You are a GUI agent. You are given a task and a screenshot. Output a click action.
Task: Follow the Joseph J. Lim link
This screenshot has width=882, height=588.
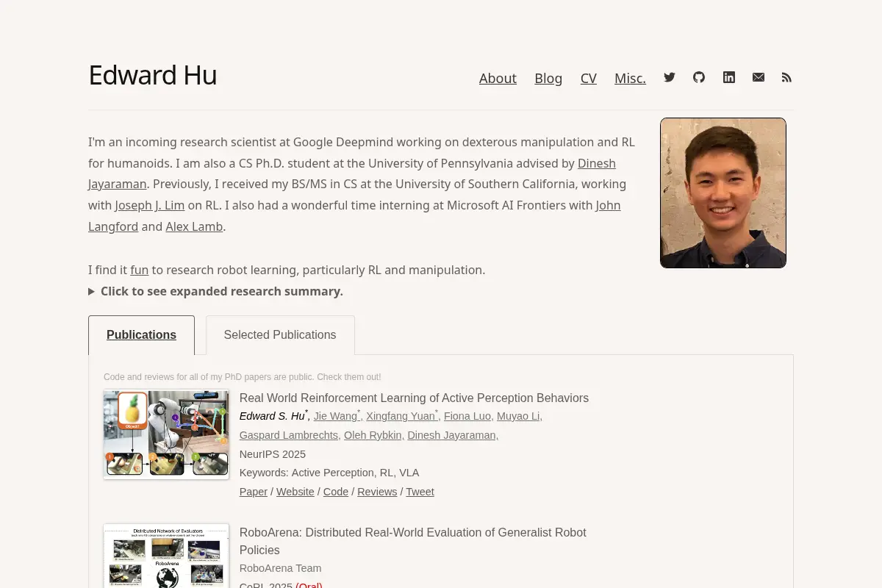[150, 205]
